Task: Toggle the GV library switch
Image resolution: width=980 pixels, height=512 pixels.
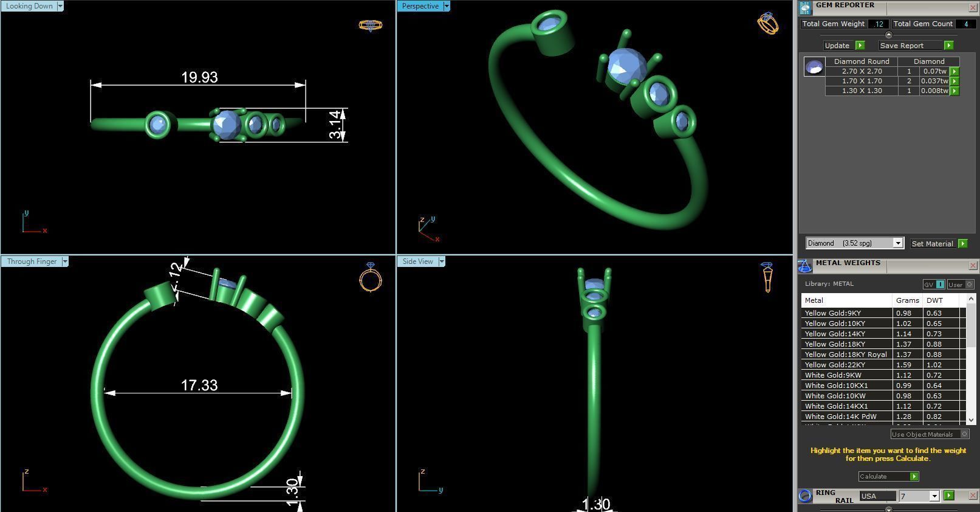Action: coord(934,284)
